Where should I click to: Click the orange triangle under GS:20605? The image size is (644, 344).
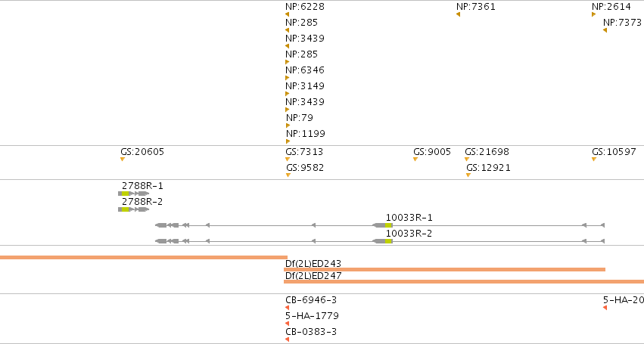click(123, 160)
